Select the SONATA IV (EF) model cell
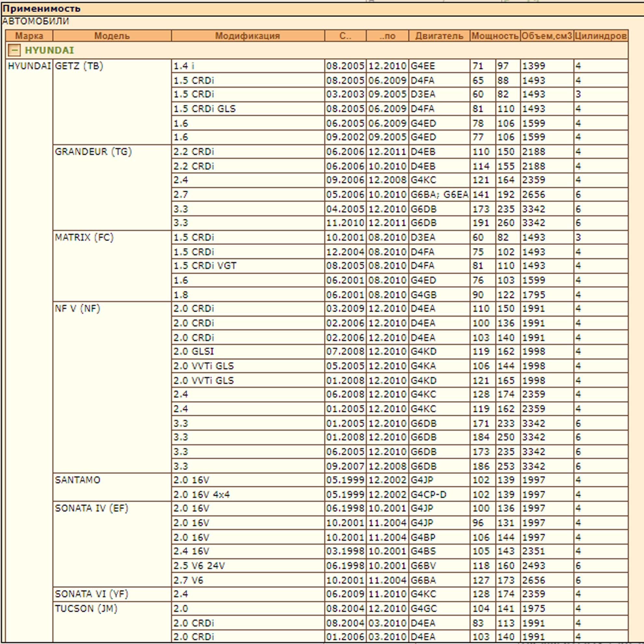 pos(112,544)
